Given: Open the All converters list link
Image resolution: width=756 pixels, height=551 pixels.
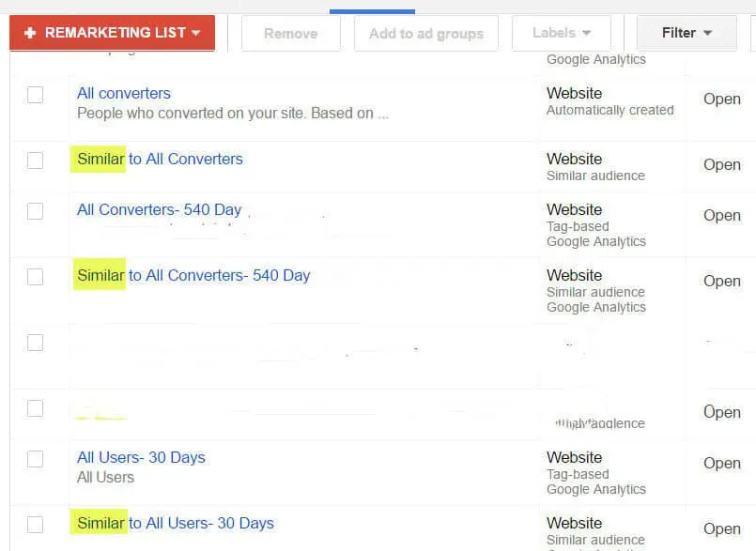Looking at the screenshot, I should [x=124, y=93].
